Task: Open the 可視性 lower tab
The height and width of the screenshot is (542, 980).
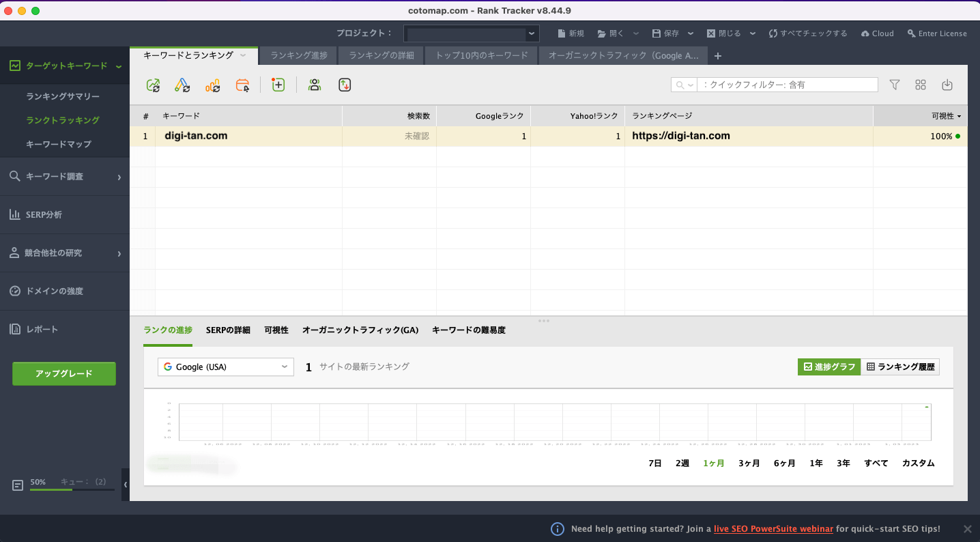Action: (x=276, y=330)
